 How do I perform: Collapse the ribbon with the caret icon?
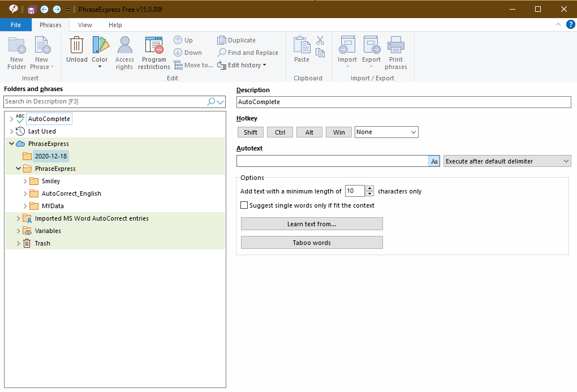point(558,25)
